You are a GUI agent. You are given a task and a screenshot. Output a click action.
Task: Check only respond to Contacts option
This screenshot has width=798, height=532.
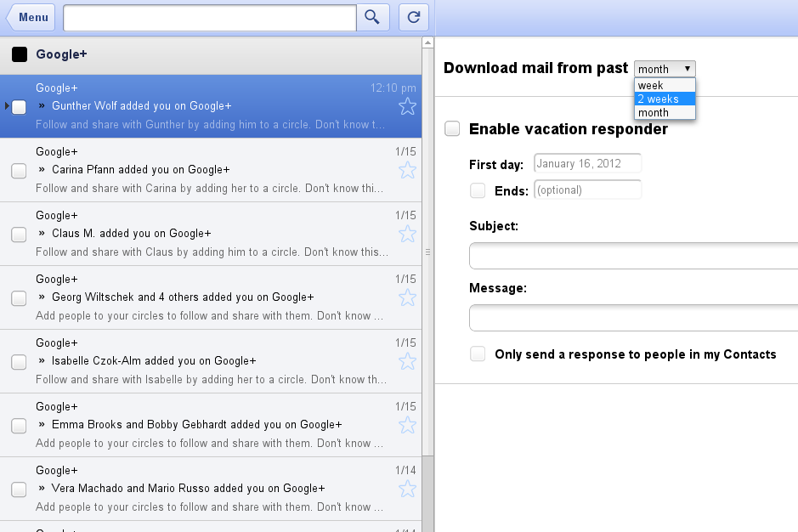pyautogui.click(x=478, y=354)
